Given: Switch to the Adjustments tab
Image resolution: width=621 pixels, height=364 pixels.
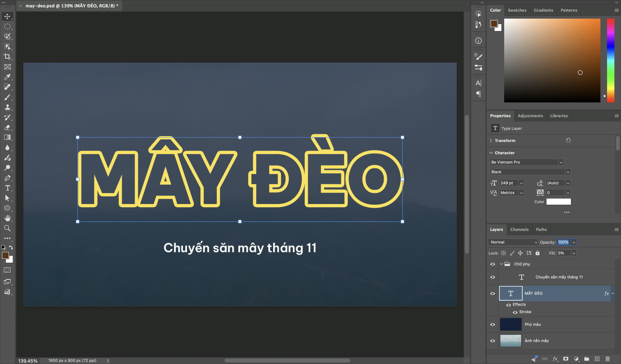Looking at the screenshot, I should click(x=530, y=116).
